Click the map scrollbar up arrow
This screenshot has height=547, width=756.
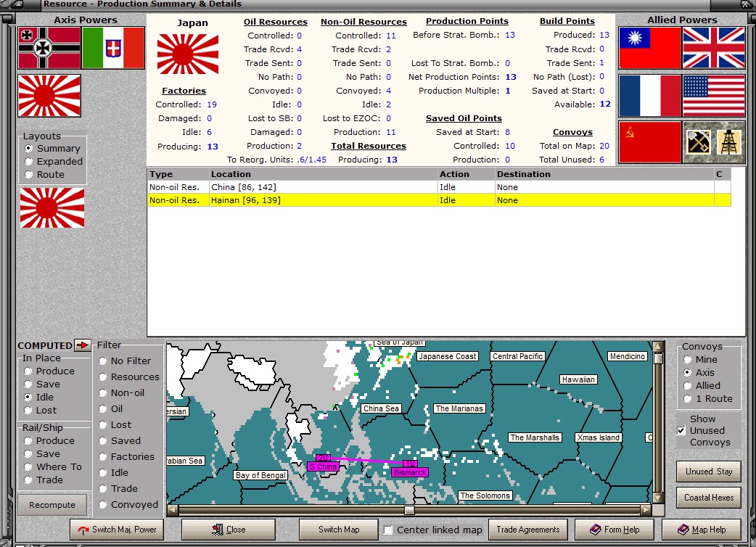[x=657, y=347]
